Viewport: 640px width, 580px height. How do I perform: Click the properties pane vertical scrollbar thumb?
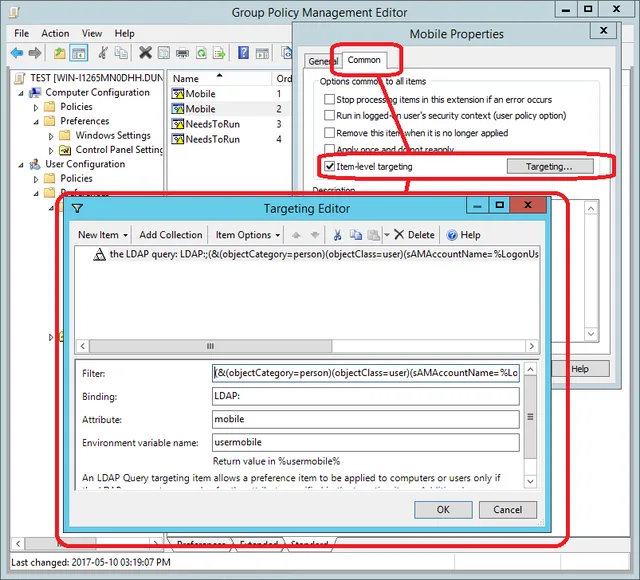(530, 417)
